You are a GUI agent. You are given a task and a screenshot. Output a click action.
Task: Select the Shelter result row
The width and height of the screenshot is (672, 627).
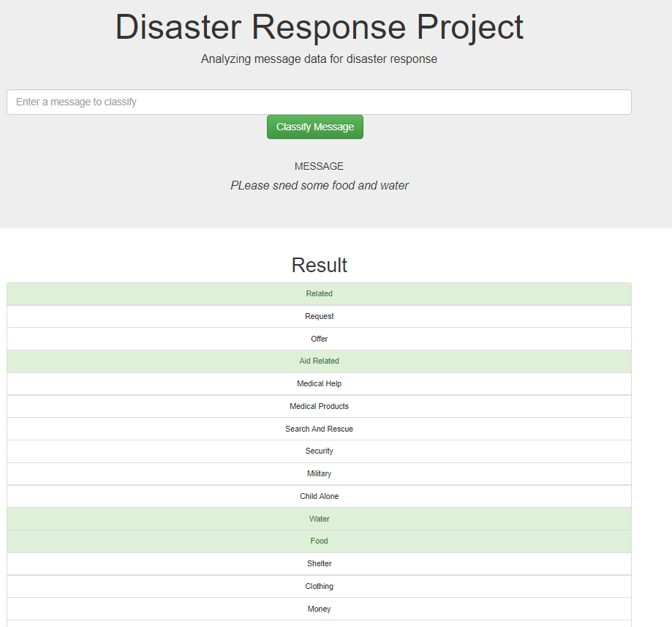click(319, 564)
